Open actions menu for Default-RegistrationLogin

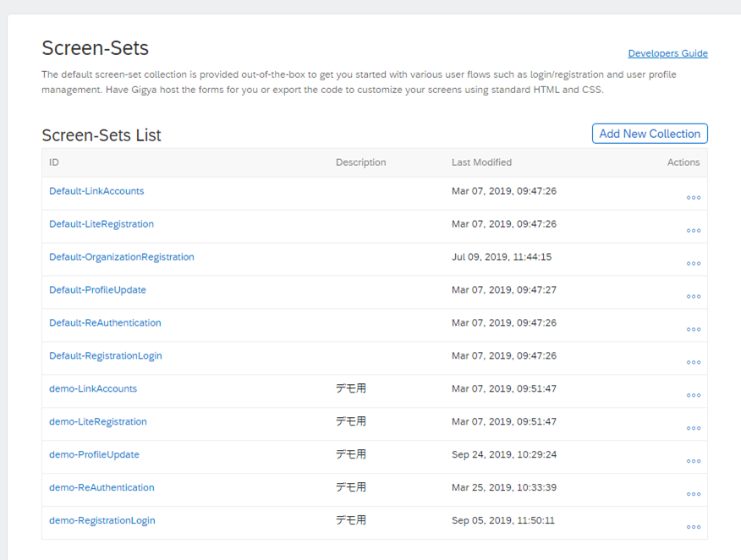pyautogui.click(x=694, y=362)
